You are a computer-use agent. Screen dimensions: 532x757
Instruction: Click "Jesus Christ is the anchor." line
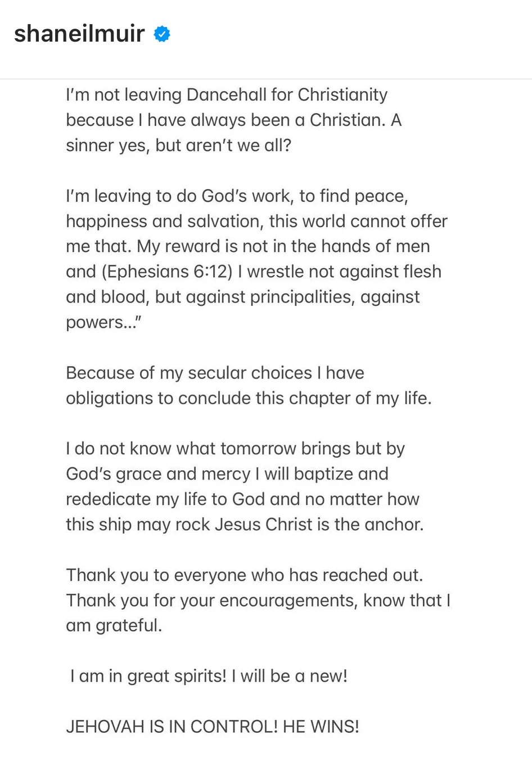(245, 525)
